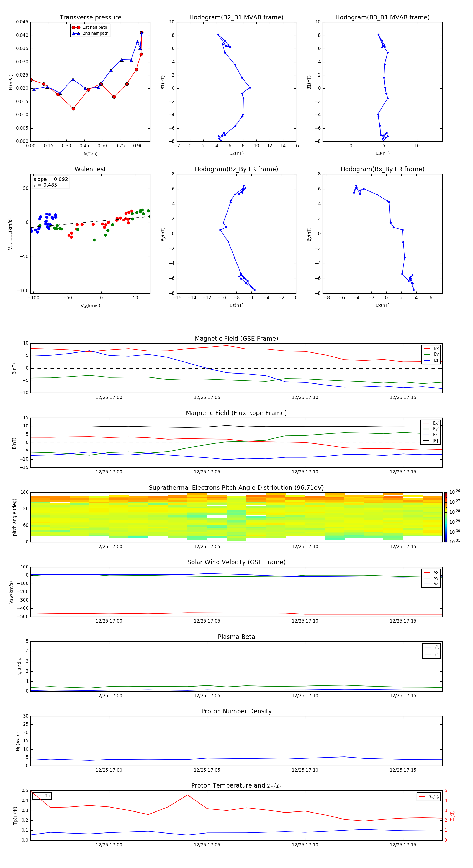Select the 'slope = 0.092' annotation
Viewport: 473px width, 868px height.
(51, 179)
